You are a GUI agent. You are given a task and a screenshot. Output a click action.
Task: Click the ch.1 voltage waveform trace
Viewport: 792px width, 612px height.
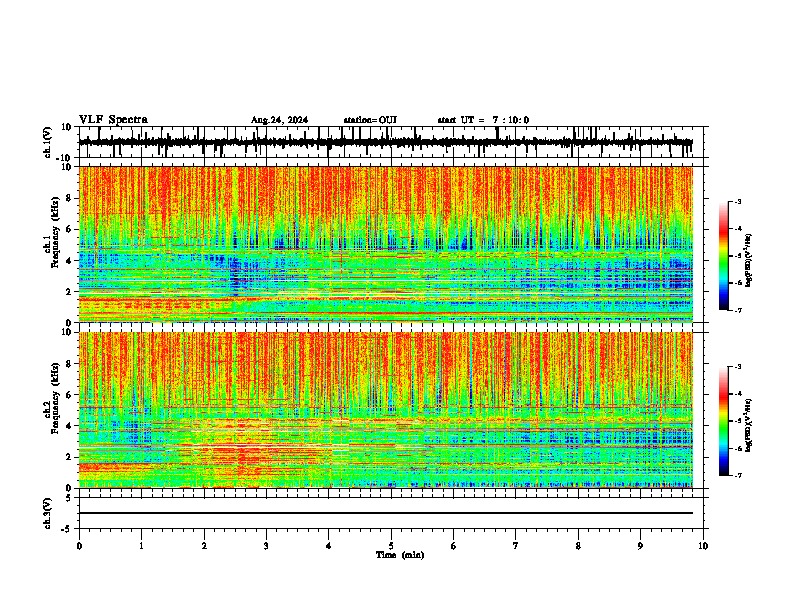pos(385,142)
